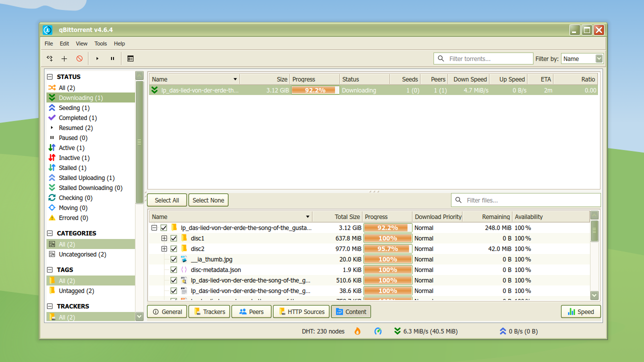Collapse the STATUS section
Screen dimensions: 644x362
(x=50, y=77)
